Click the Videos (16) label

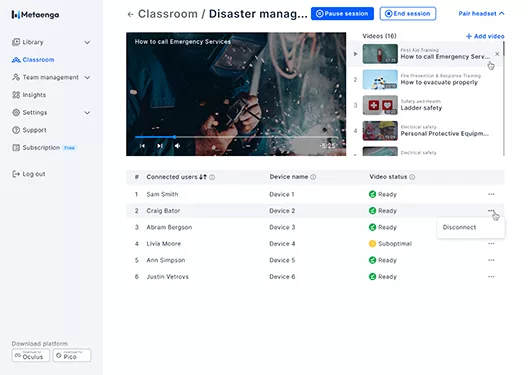379,36
